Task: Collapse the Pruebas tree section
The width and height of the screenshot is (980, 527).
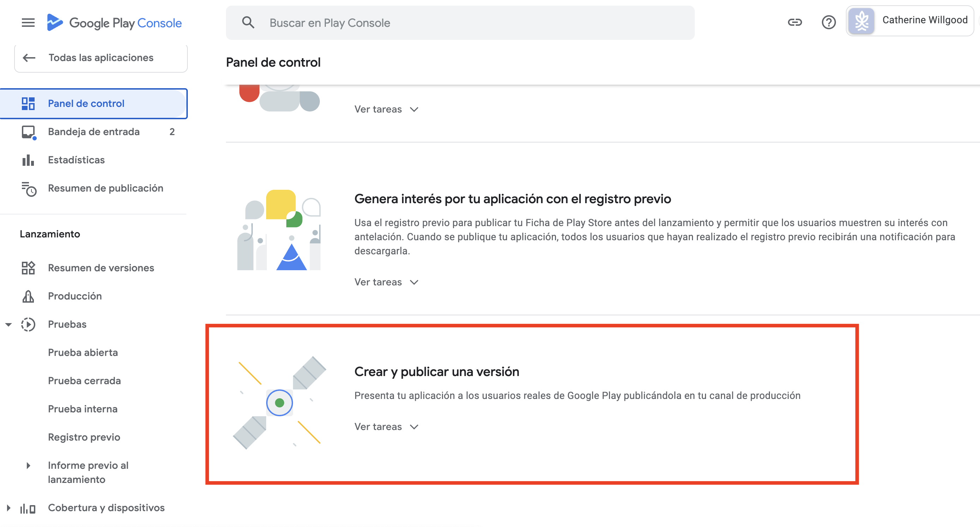Action: (x=8, y=325)
